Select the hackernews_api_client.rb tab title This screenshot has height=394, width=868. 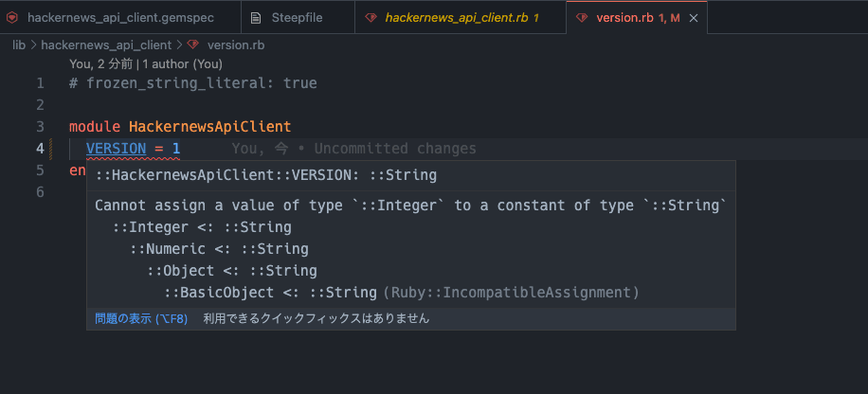tap(457, 18)
